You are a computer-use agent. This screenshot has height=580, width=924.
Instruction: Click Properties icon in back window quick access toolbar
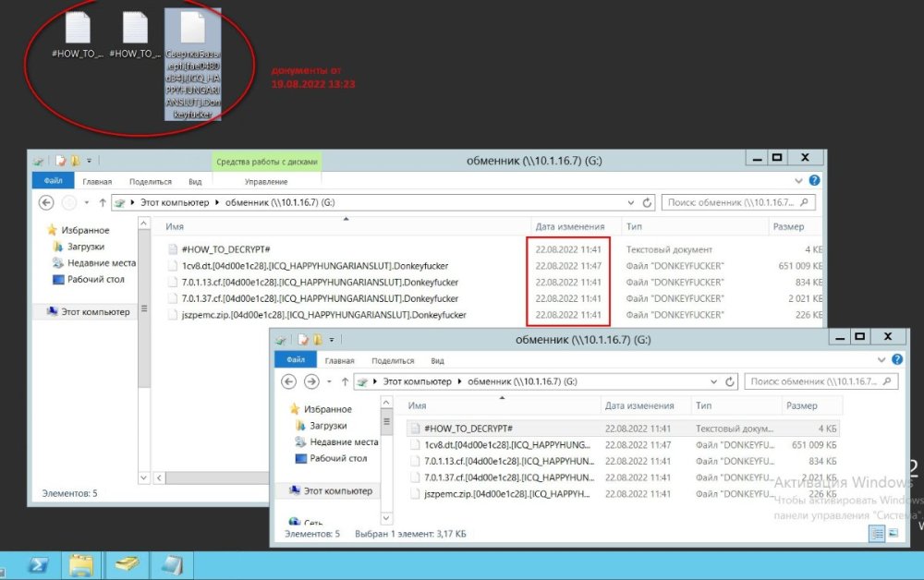61,160
